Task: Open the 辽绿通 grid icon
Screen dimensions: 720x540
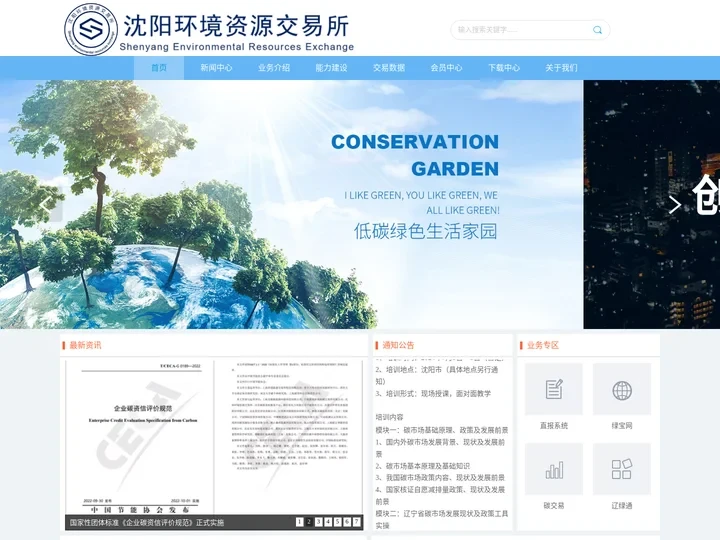Action: coord(622,469)
